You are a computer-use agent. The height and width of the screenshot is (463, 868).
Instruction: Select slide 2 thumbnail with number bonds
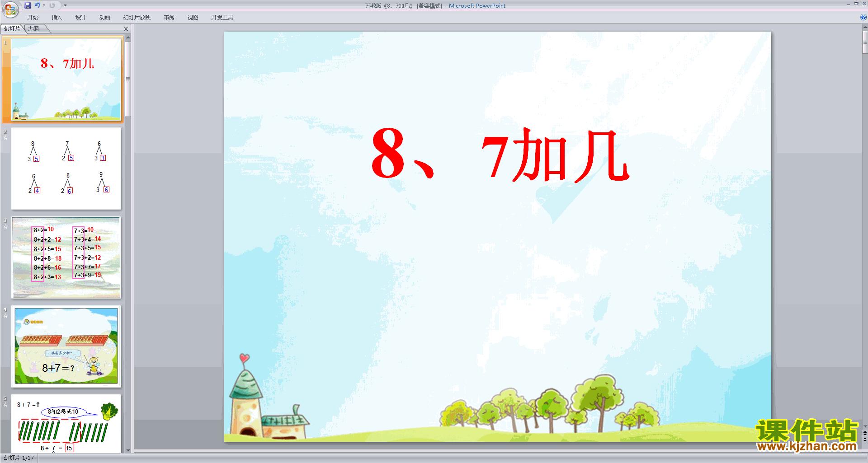click(66, 168)
